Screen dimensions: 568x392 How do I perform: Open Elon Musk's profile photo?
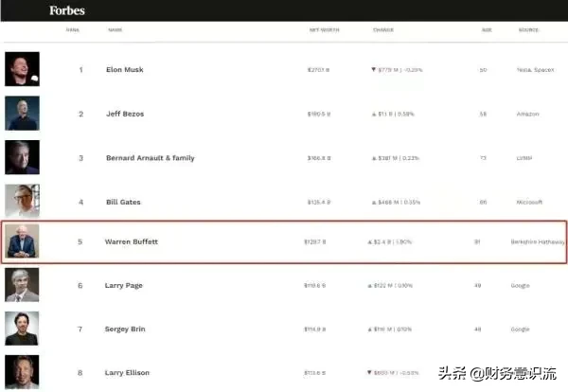click(x=22, y=69)
